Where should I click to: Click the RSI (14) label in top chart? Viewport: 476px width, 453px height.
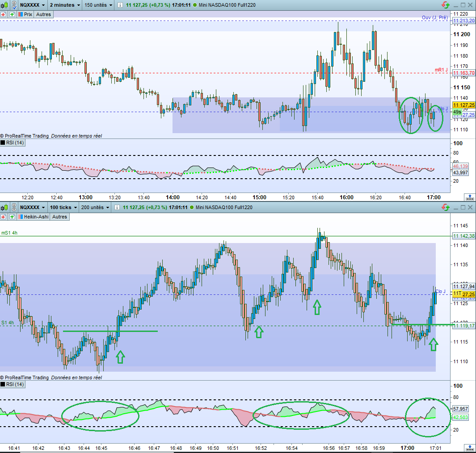click(15, 143)
